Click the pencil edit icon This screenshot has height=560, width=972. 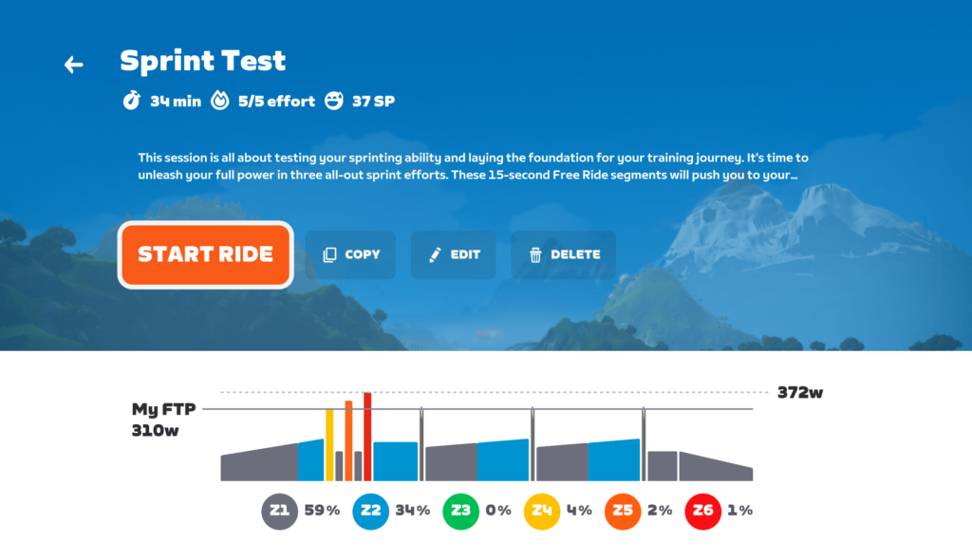[x=435, y=255]
